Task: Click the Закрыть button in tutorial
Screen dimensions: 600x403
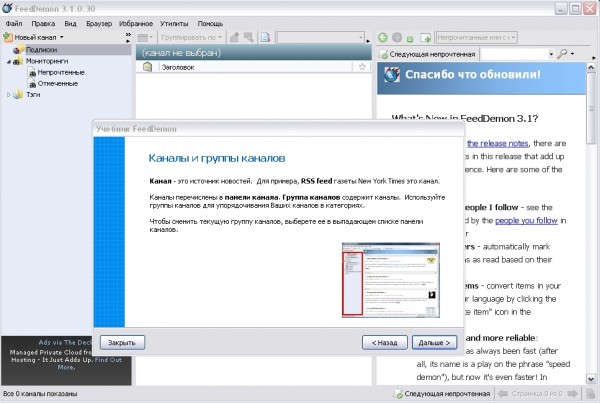Action: pyautogui.click(x=122, y=343)
